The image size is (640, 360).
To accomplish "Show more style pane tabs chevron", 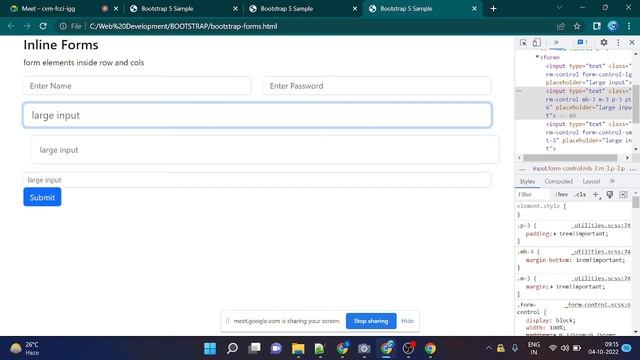I will coord(612,181).
